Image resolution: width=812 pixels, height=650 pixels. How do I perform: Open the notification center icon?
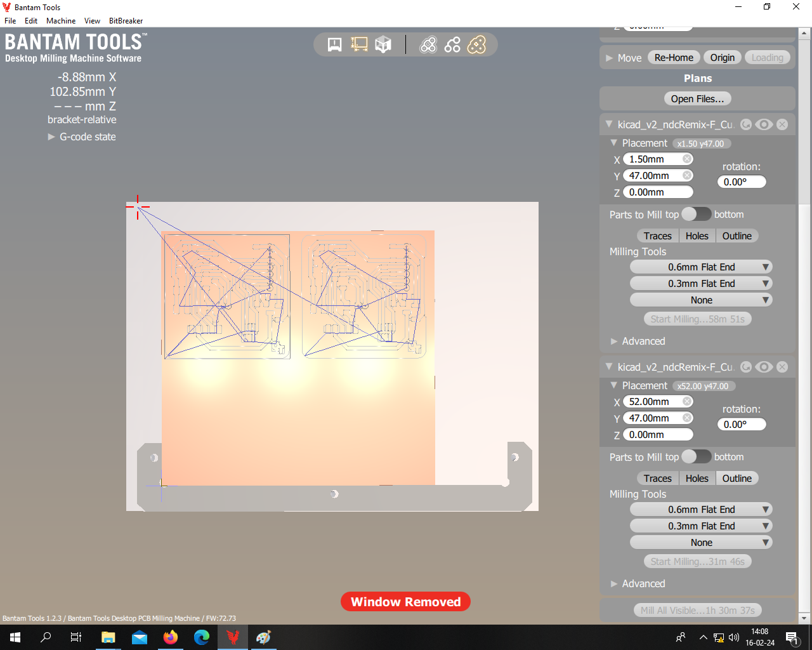[x=792, y=637]
